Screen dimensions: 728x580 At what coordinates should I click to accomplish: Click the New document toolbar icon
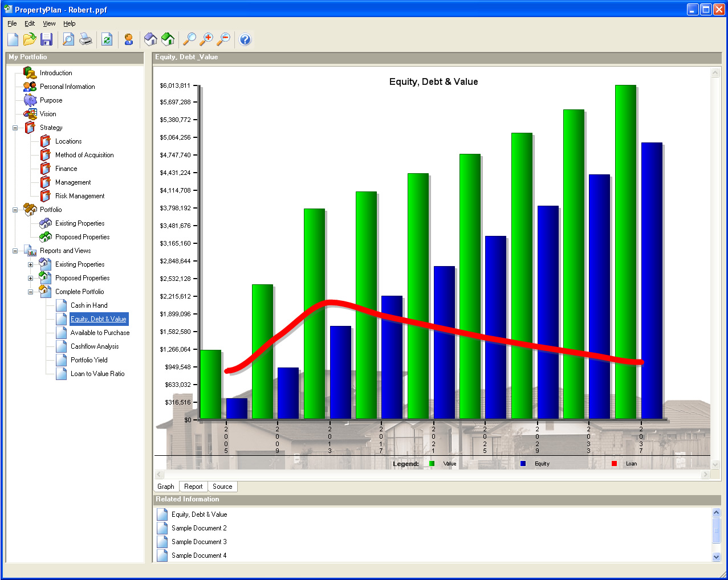pyautogui.click(x=13, y=39)
